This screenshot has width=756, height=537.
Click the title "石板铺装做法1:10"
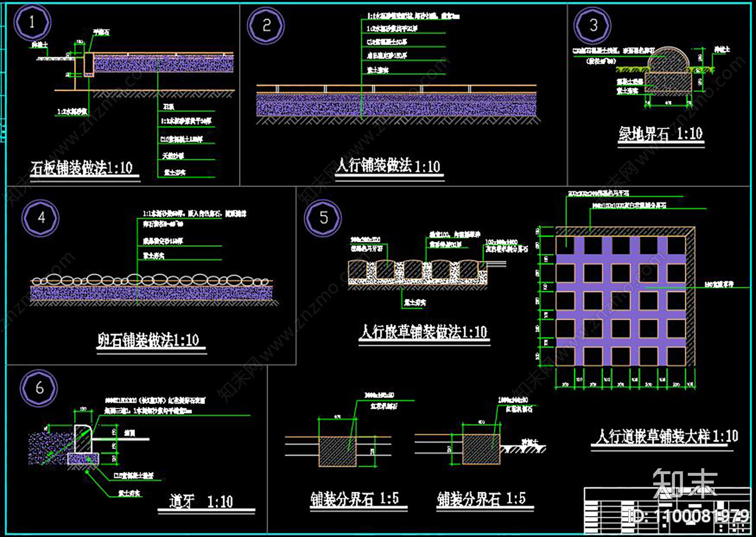pos(82,168)
